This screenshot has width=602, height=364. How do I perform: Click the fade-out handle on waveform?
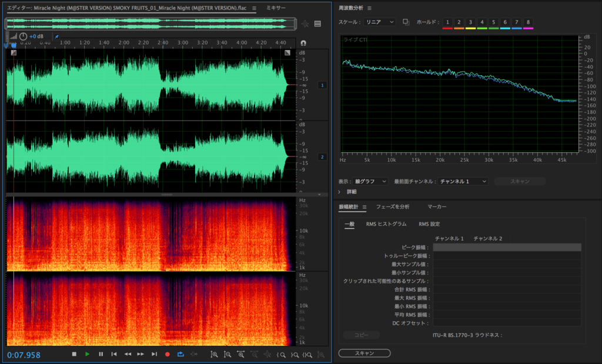click(x=287, y=52)
